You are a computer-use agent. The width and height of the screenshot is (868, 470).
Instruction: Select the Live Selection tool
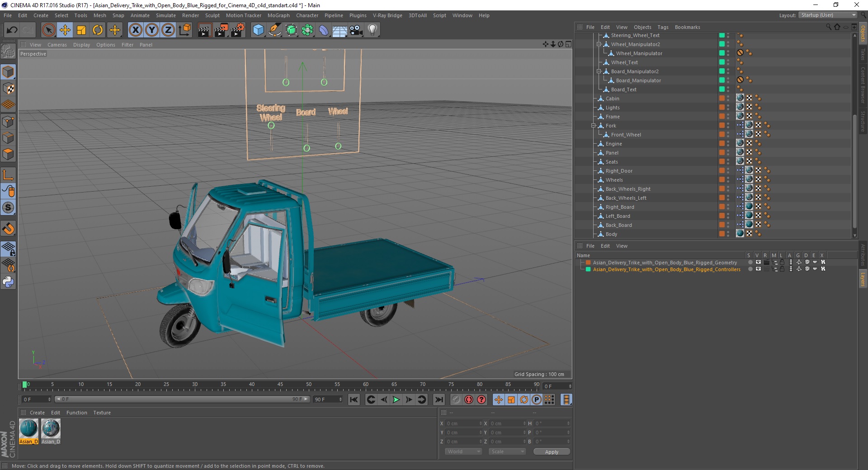pyautogui.click(x=48, y=30)
